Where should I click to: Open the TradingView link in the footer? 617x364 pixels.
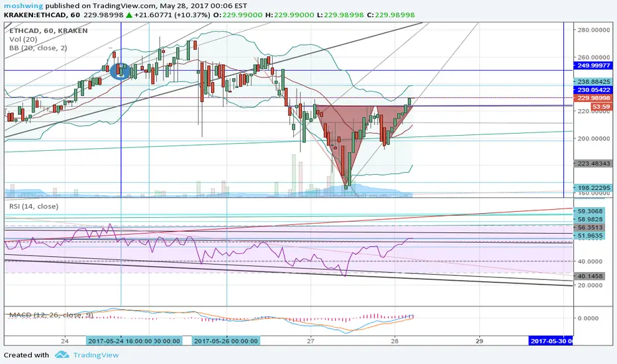pos(96,355)
